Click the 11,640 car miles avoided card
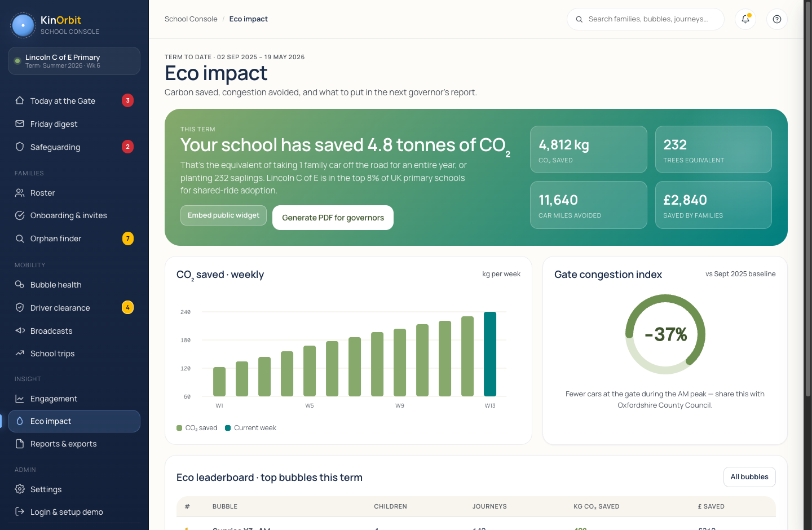 pos(589,205)
